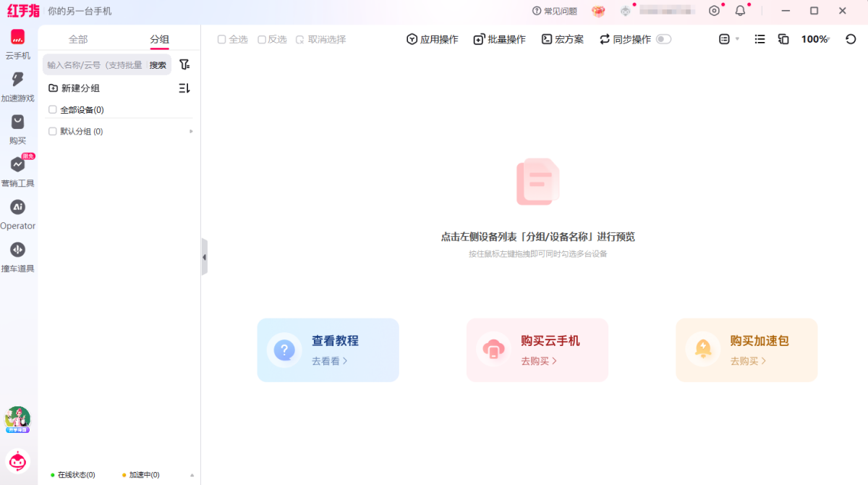Refresh the device list

[x=851, y=39]
